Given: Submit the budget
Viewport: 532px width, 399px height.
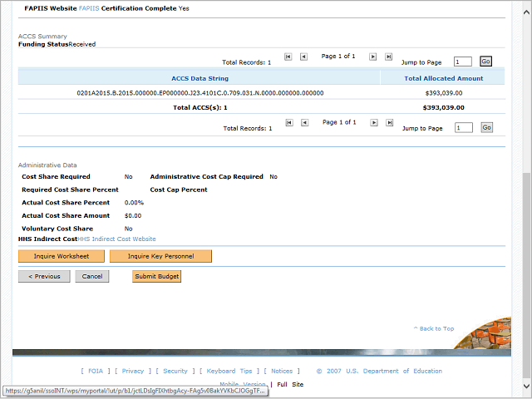Looking at the screenshot, I should (156, 276).
